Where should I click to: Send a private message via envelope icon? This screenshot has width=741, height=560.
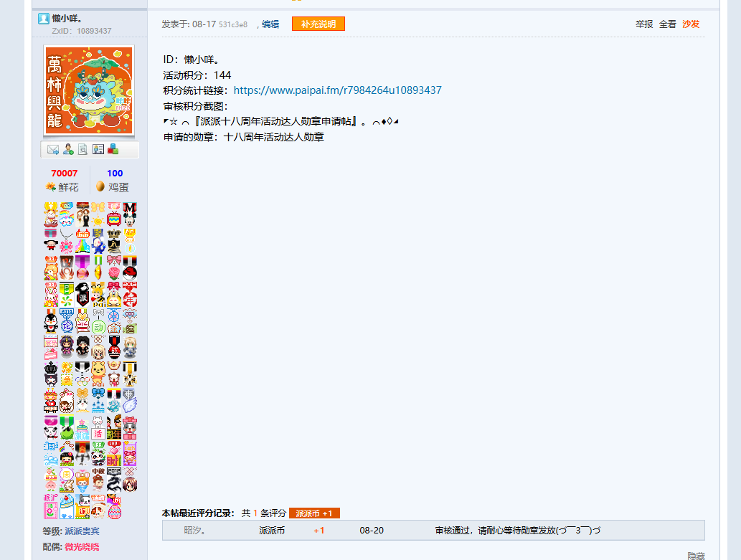[x=53, y=150]
